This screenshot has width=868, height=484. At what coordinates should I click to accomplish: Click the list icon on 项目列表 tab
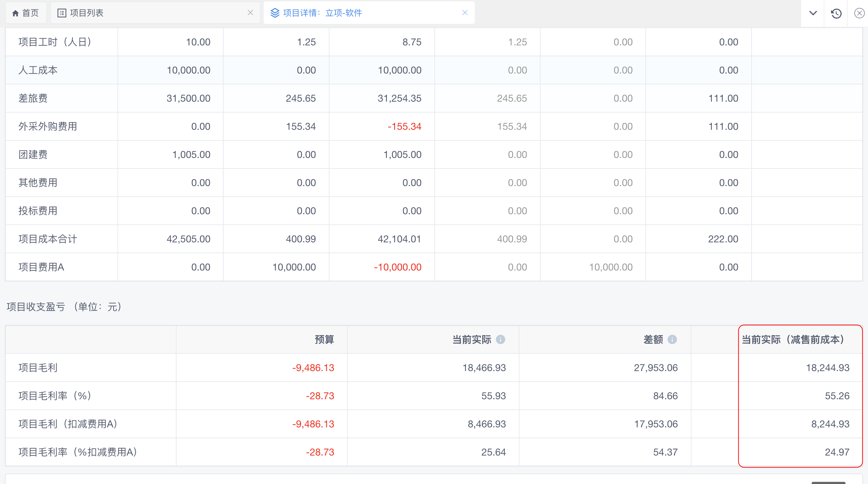click(x=62, y=13)
